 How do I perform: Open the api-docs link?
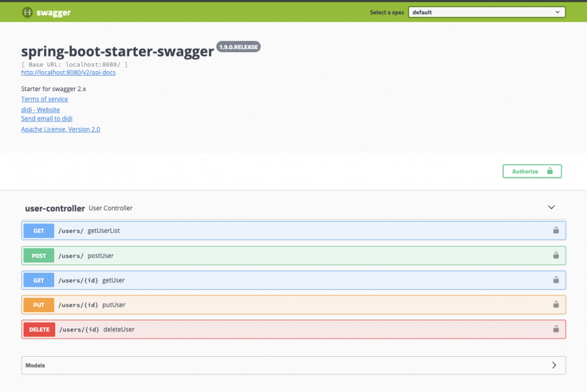coord(68,72)
